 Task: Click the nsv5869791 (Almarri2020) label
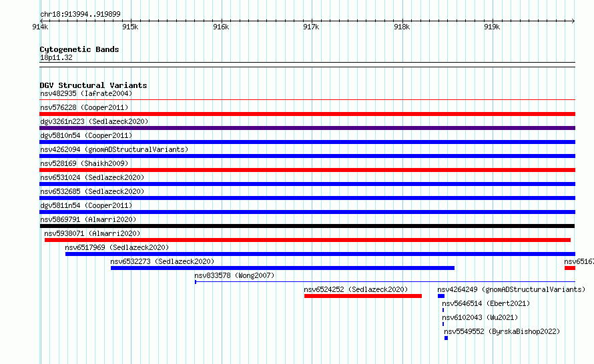click(x=88, y=219)
